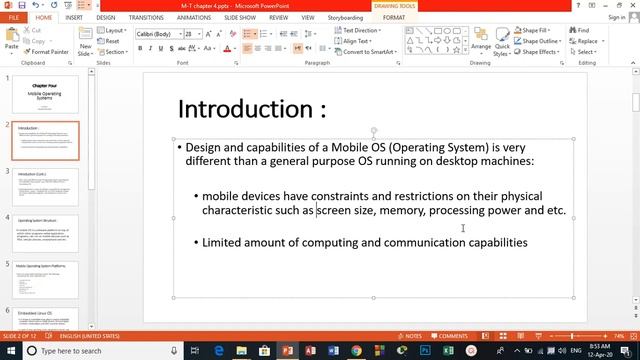Switch to Slide Sorter view icon
Viewport: 640px width, 360px height.
(x=503, y=336)
